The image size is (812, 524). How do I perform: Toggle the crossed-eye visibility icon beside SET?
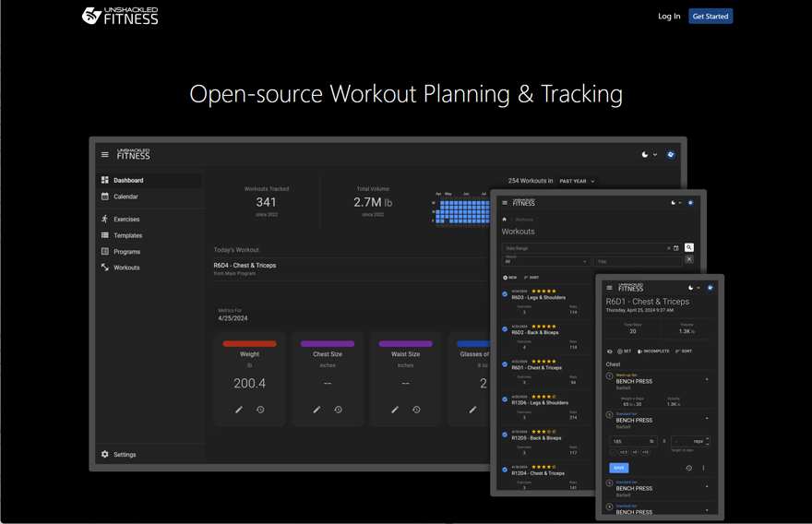pos(610,351)
